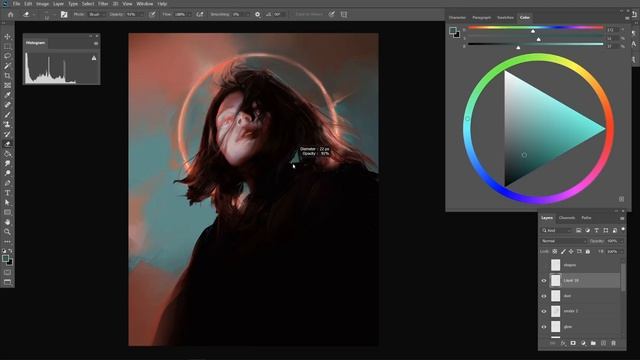Image resolution: width=640 pixels, height=360 pixels.
Task: Select the Hand tool
Action: pos(7,222)
